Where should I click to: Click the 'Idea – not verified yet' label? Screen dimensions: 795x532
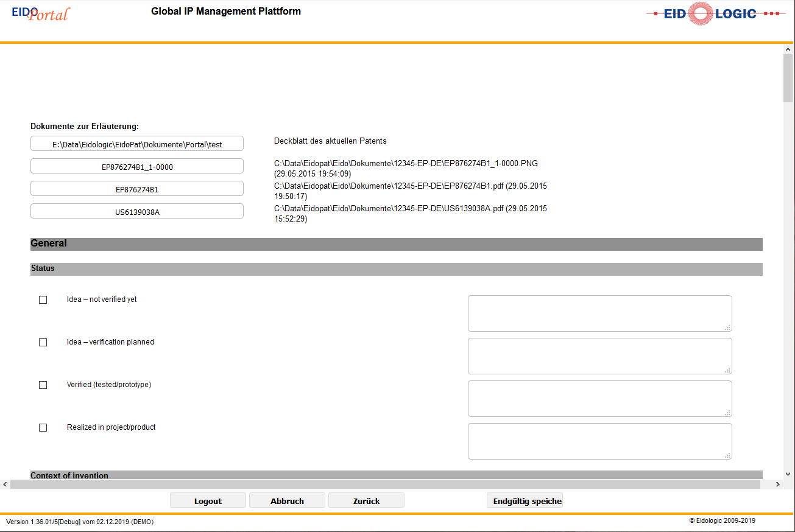click(102, 299)
